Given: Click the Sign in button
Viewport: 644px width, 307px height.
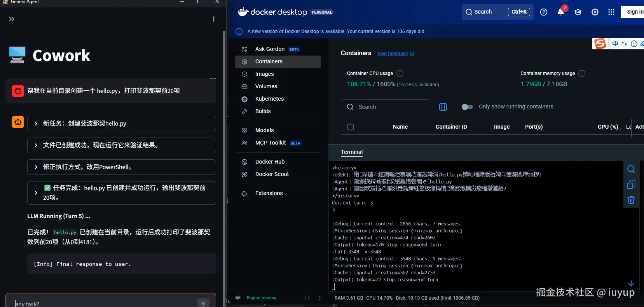Looking at the screenshot, I should 634,12.
